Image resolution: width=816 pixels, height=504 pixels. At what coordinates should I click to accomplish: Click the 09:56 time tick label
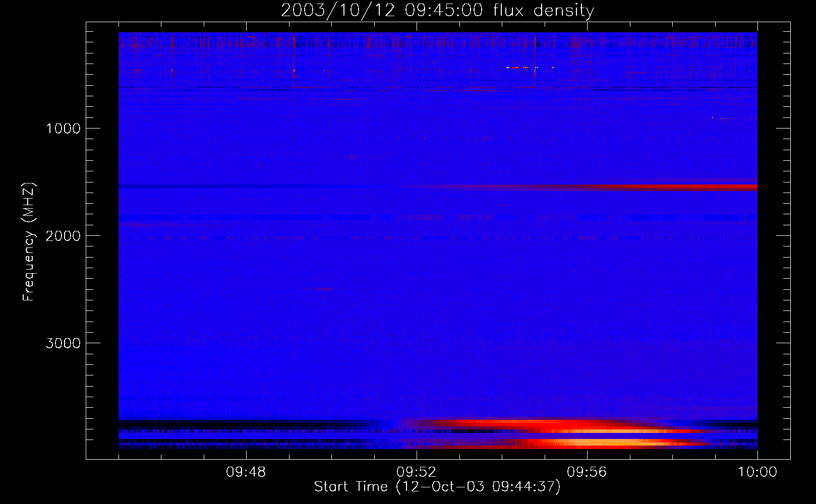tap(587, 472)
